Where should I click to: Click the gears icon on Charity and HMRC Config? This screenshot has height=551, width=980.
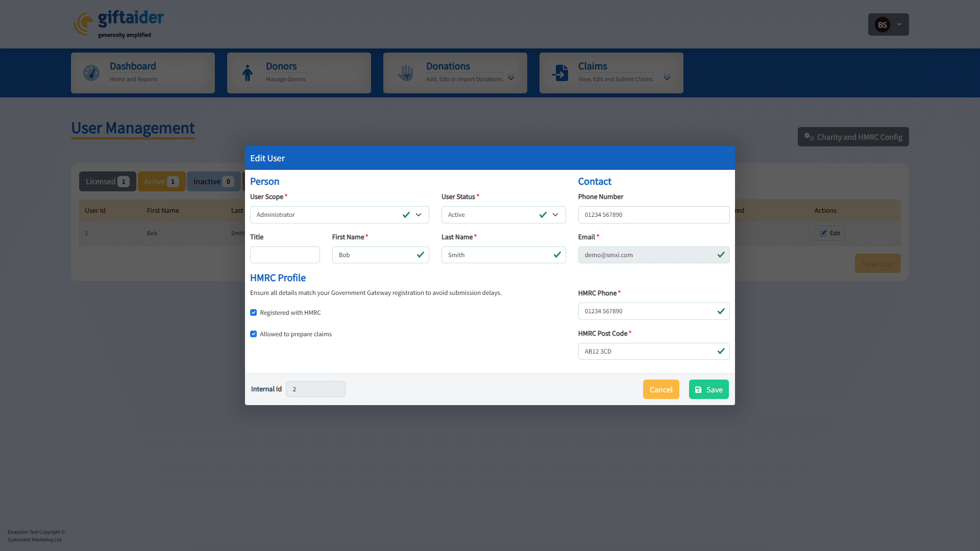point(809,137)
